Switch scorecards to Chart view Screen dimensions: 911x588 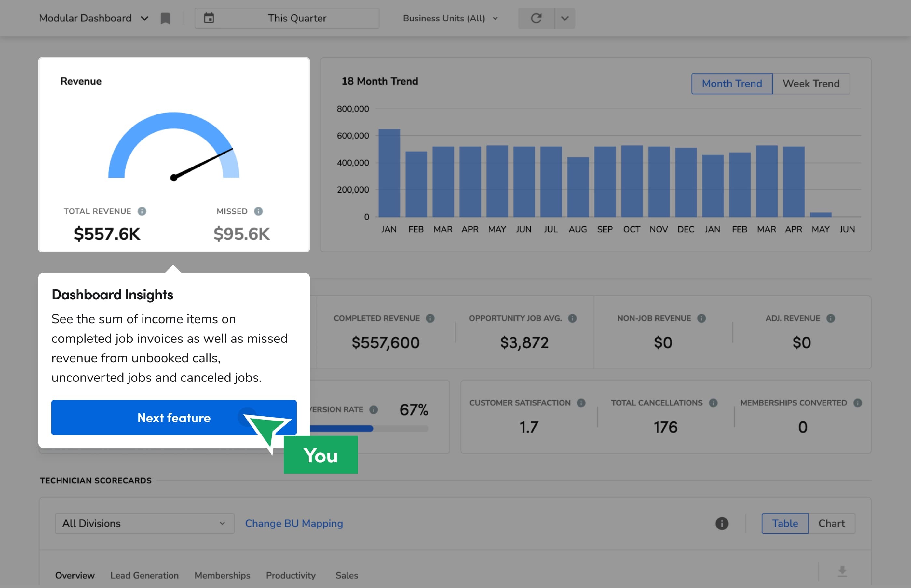tap(831, 523)
